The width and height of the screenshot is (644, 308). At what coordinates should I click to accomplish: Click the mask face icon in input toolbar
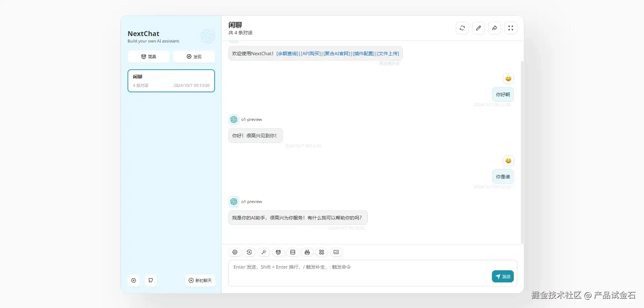click(x=278, y=252)
